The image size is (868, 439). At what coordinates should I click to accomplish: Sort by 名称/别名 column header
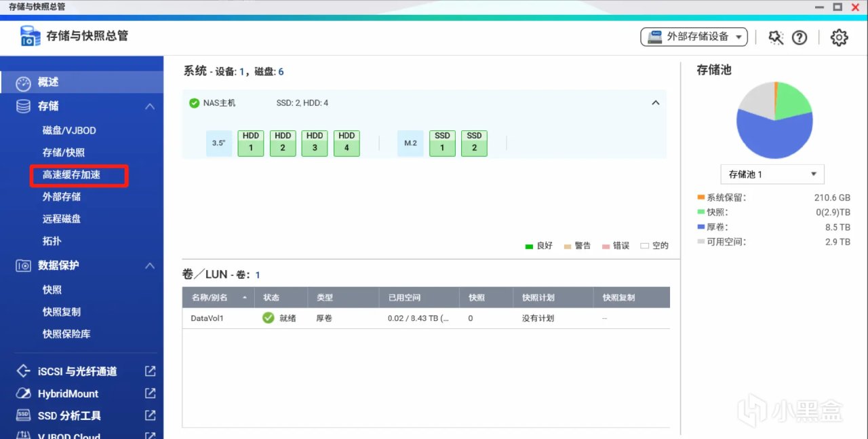218,297
